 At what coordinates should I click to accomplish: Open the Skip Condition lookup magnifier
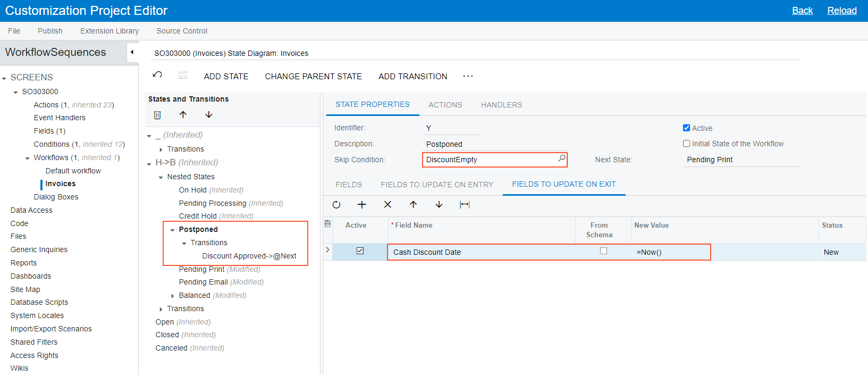pyautogui.click(x=561, y=159)
